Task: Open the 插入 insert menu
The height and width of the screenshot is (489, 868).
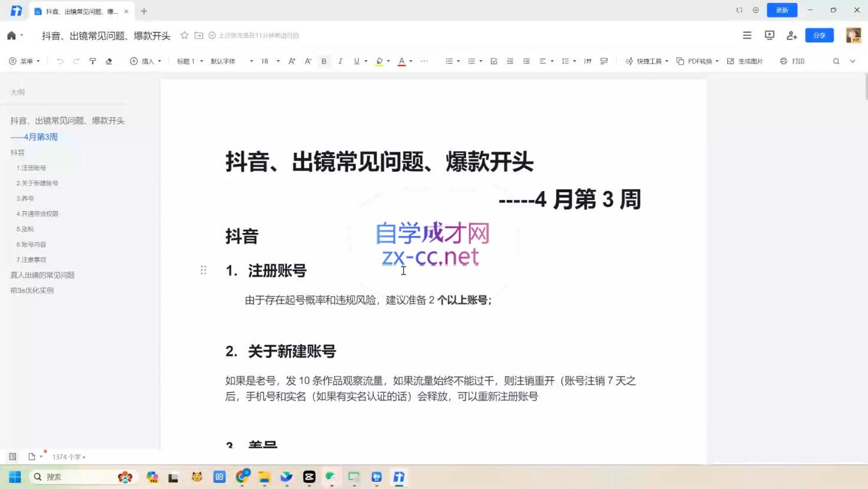Action: 145,61
